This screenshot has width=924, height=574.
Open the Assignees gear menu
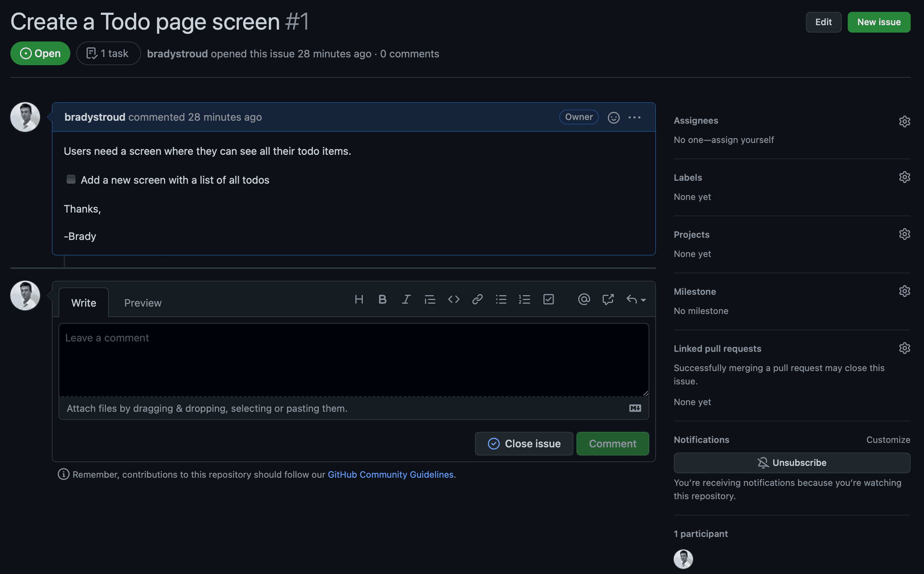click(x=904, y=121)
